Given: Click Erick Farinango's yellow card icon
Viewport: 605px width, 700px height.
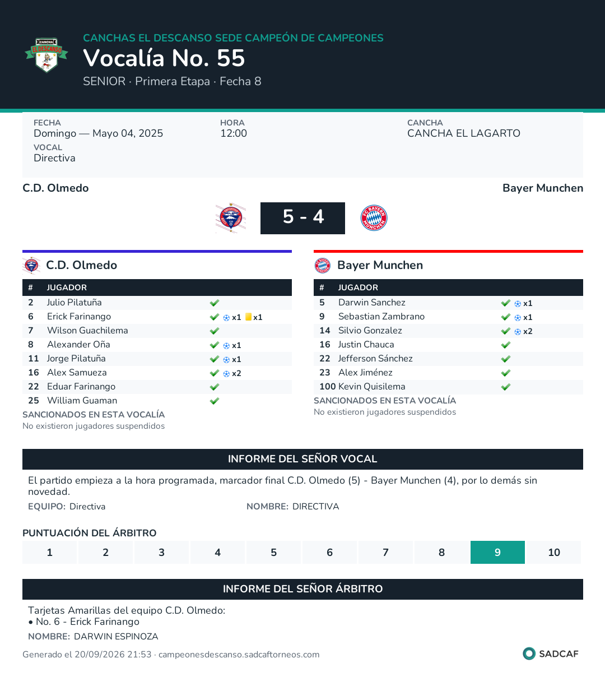Looking at the screenshot, I should point(248,317).
